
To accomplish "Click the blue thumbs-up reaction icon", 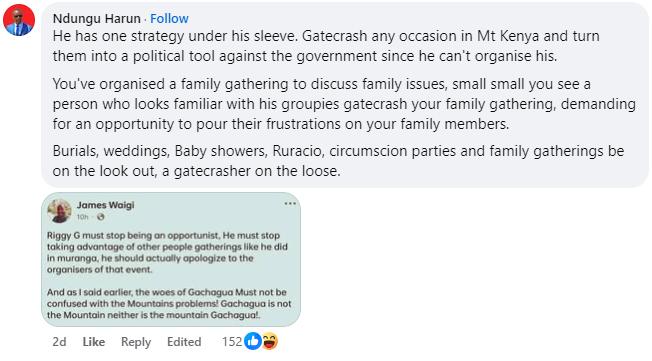I will 253,341.
